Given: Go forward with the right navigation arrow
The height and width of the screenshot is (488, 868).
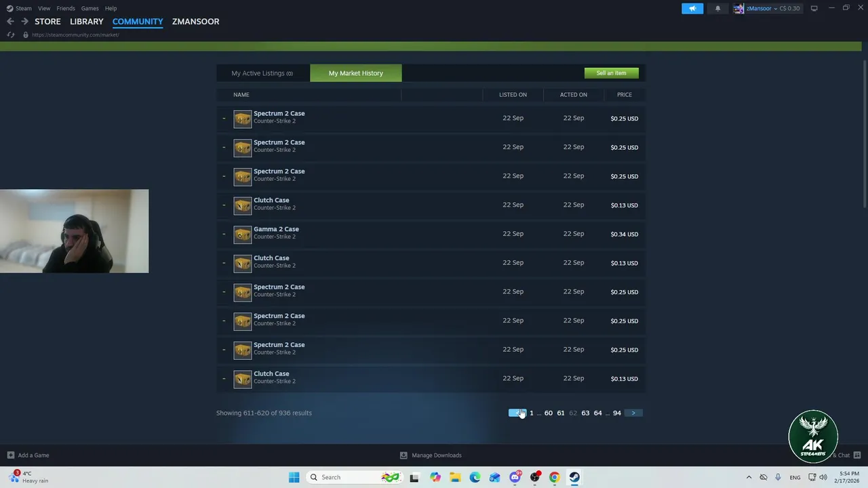Looking at the screenshot, I should [24, 22].
